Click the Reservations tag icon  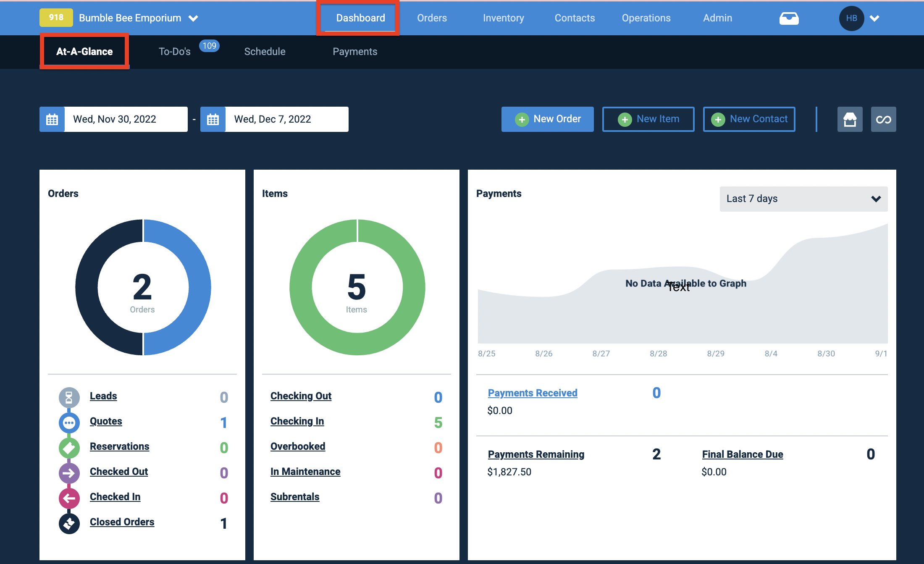pyautogui.click(x=69, y=448)
